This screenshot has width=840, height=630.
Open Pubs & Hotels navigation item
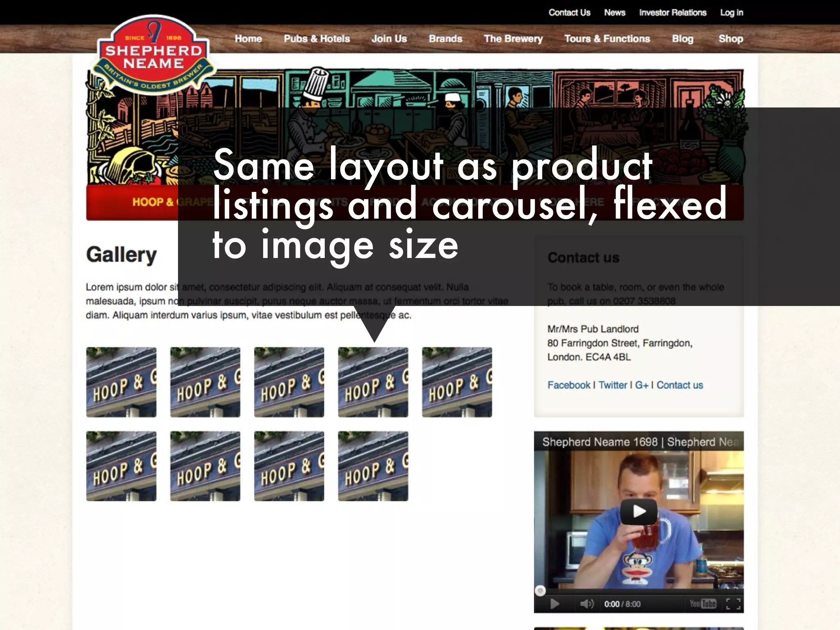317,39
